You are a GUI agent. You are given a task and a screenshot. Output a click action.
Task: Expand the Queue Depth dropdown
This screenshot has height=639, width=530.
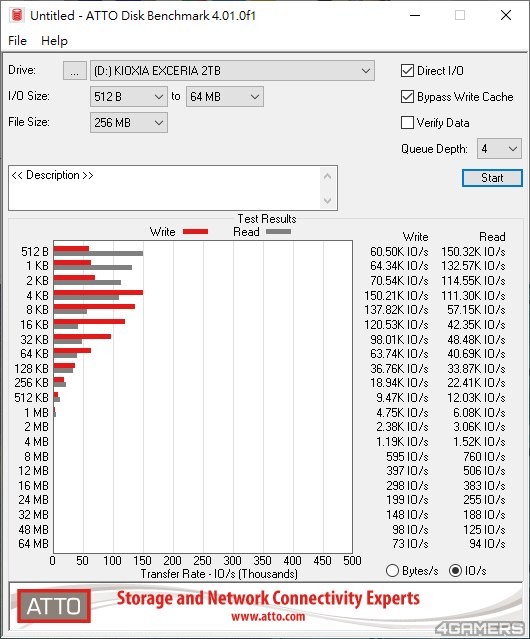click(x=499, y=149)
